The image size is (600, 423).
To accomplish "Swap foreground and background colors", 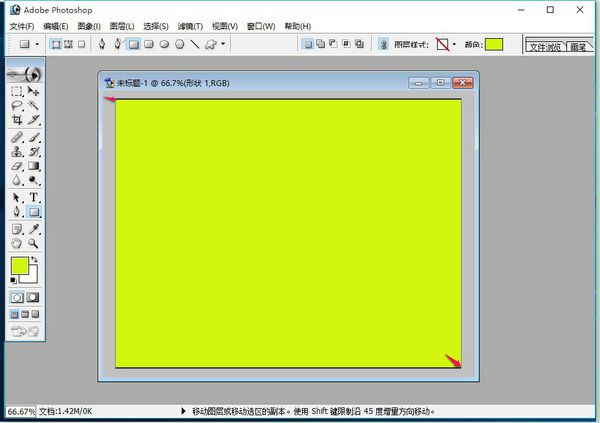I will [35, 260].
